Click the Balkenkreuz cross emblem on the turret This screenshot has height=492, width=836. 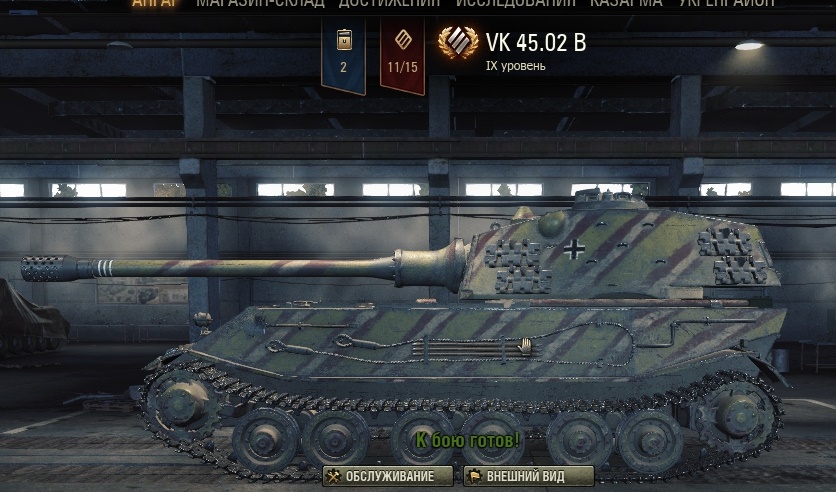pos(574,249)
